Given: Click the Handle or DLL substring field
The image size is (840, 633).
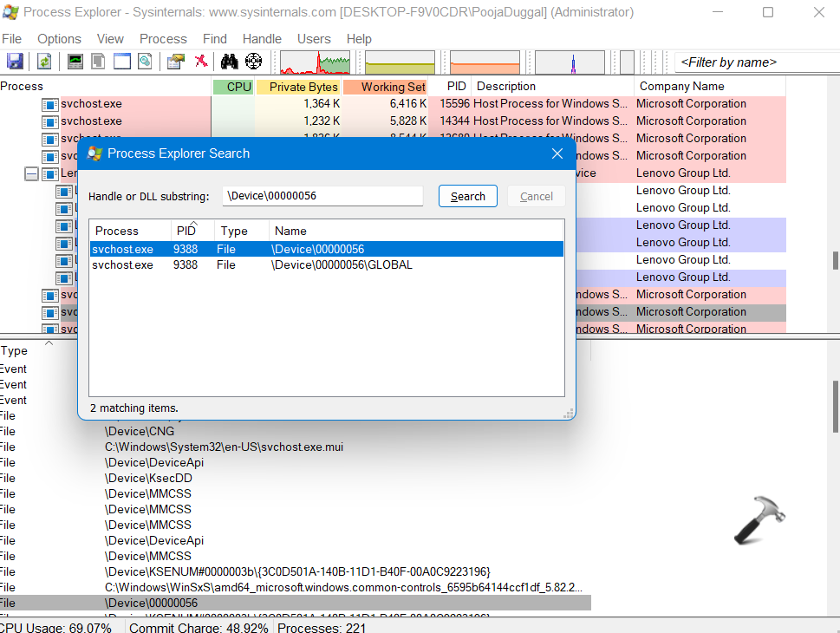Looking at the screenshot, I should coord(322,196).
